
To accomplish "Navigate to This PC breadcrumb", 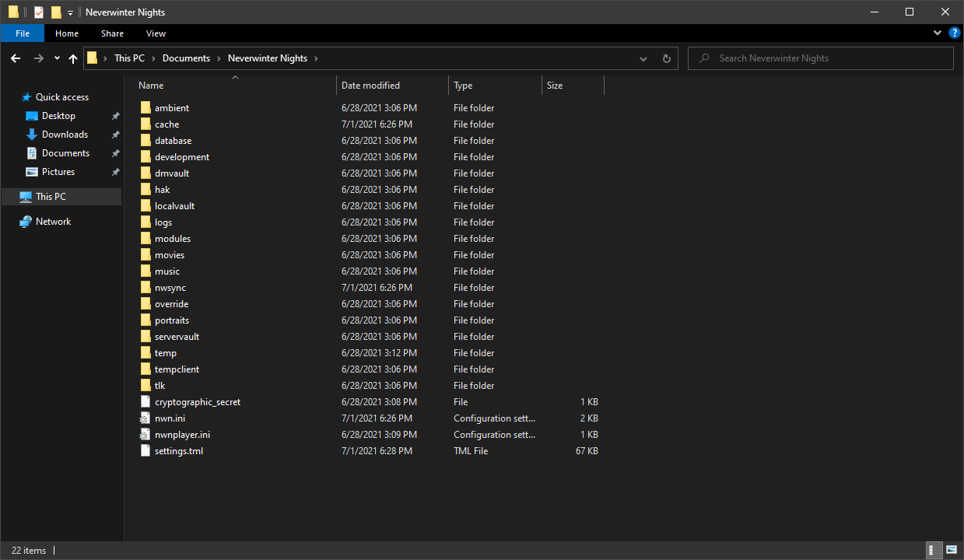I will pyautogui.click(x=129, y=58).
